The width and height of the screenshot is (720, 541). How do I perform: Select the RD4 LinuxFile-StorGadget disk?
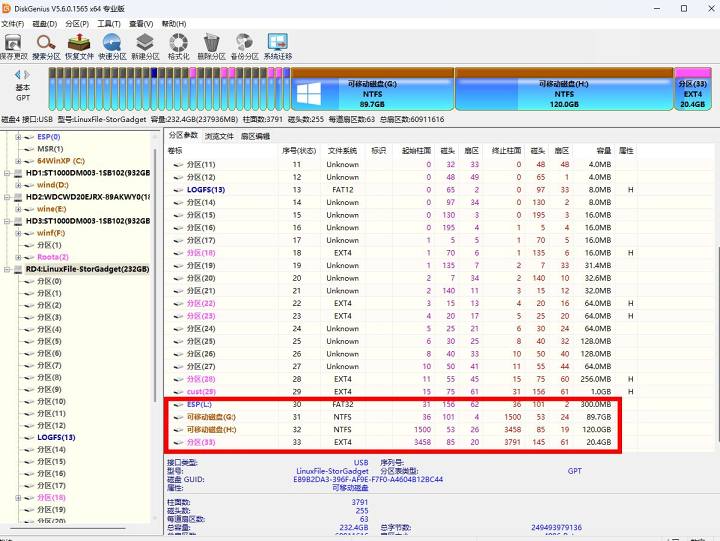[87, 269]
